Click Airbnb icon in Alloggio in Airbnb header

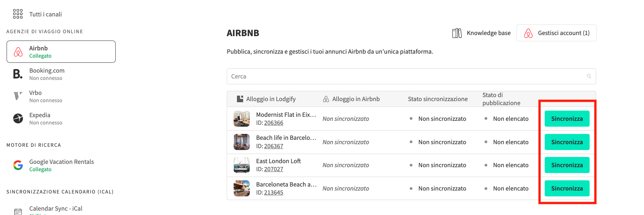click(326, 99)
